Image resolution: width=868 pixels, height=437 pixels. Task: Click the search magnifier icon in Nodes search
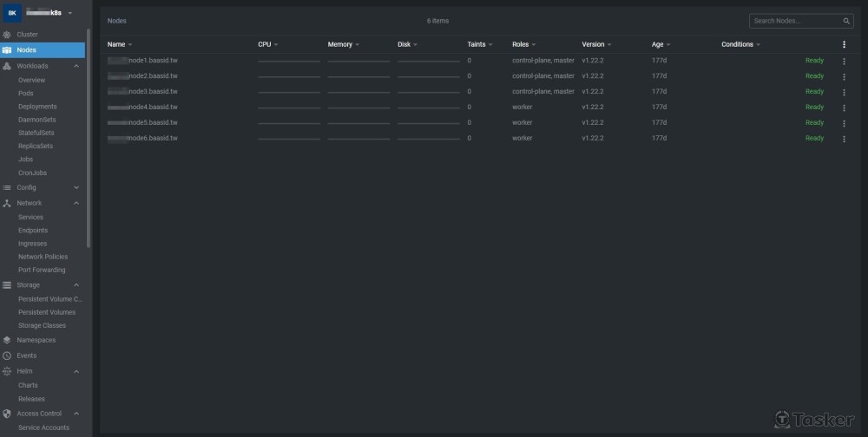click(846, 21)
